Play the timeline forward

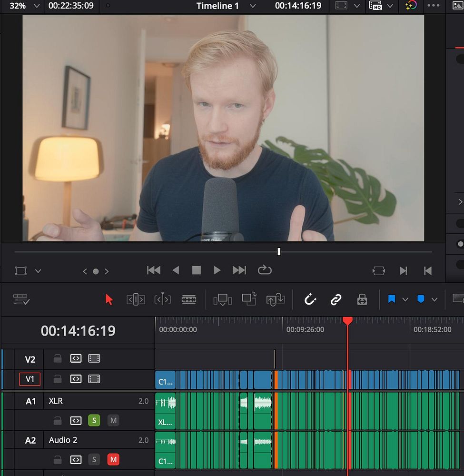click(x=217, y=270)
